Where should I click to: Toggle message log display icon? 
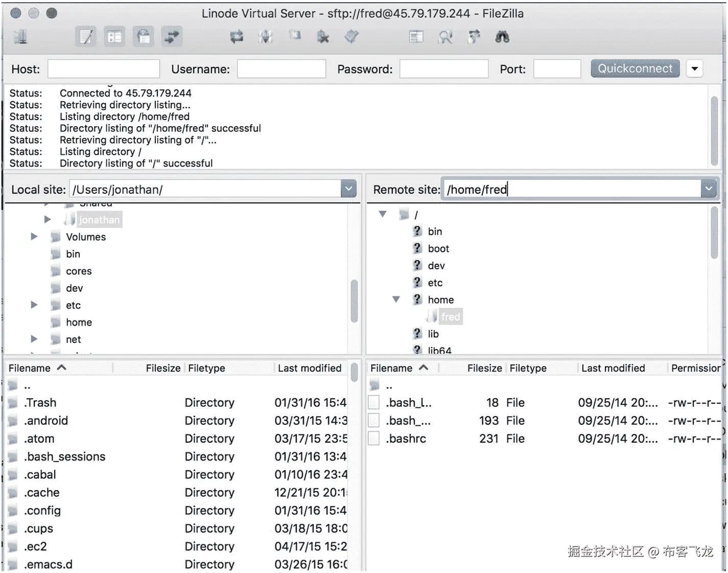click(86, 37)
